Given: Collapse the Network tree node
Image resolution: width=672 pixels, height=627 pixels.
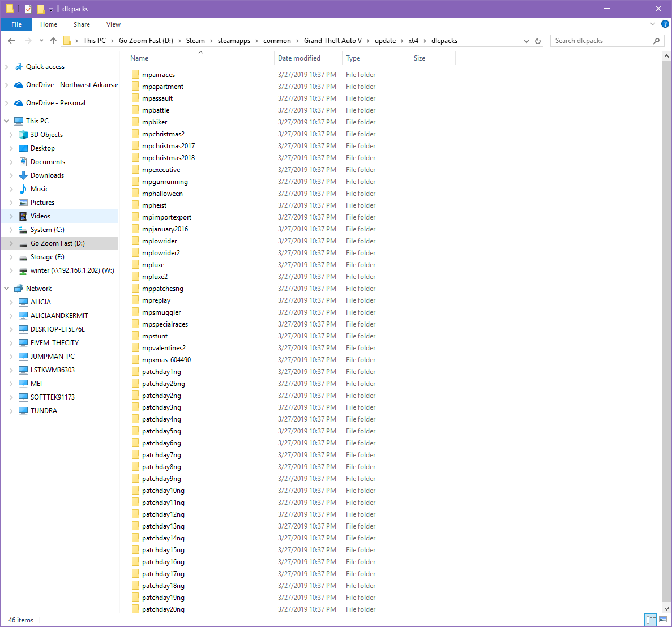Looking at the screenshot, I should [7, 289].
